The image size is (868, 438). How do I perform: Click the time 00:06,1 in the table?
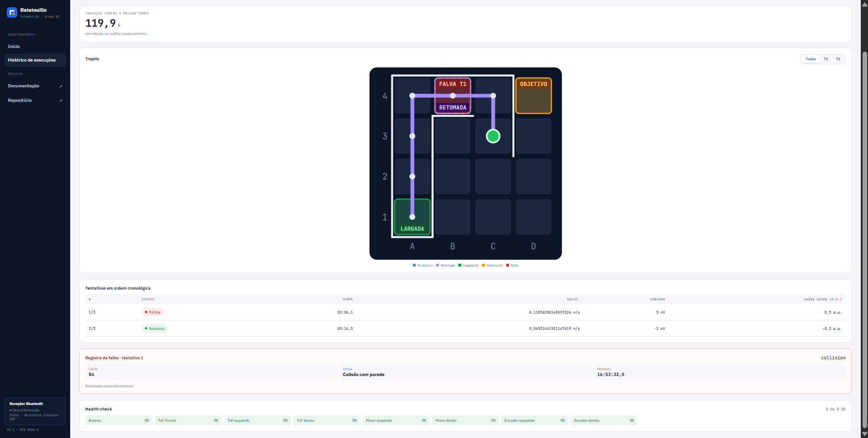pos(345,312)
